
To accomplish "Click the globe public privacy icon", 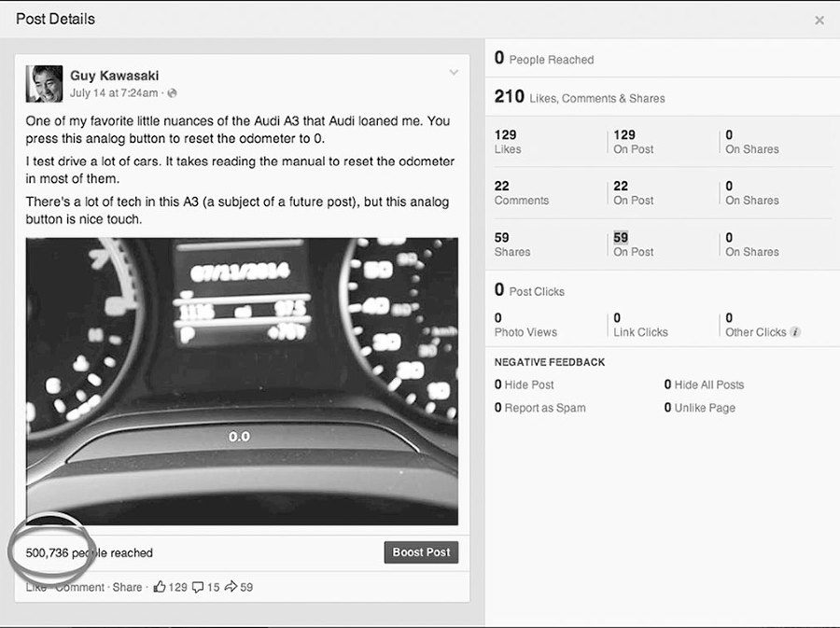I will pos(173,93).
